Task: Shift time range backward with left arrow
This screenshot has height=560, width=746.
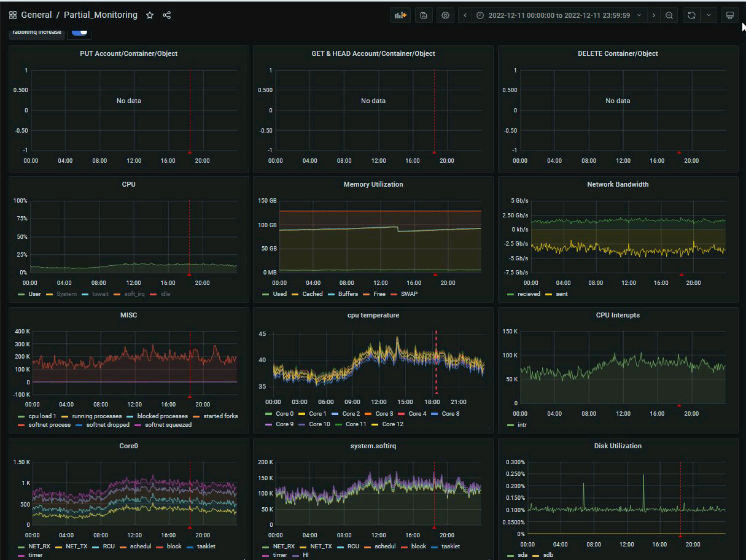Action: point(465,15)
